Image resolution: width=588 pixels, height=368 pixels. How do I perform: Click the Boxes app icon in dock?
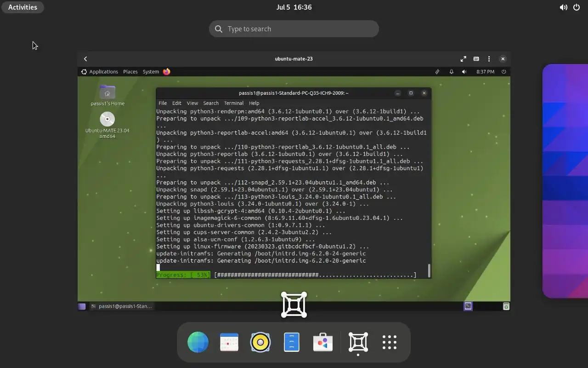358,342
